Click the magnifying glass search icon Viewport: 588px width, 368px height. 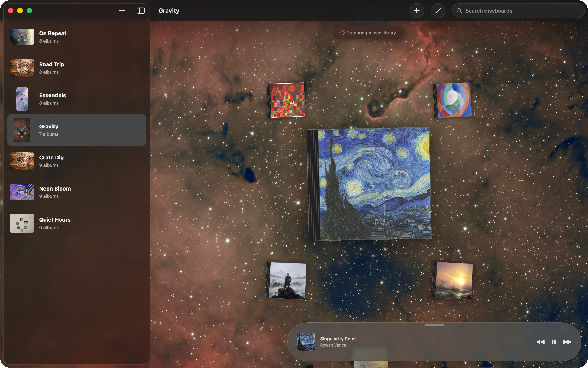[459, 11]
